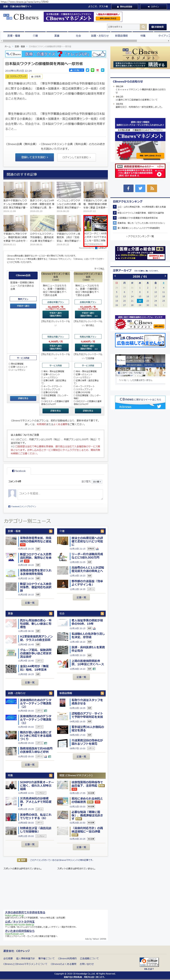Open #cbnews Twitter banner
This screenshot has height=980, width=170.
click(x=140, y=402)
